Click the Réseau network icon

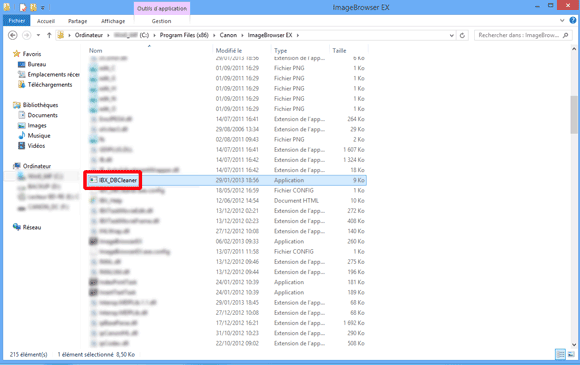coord(17,227)
